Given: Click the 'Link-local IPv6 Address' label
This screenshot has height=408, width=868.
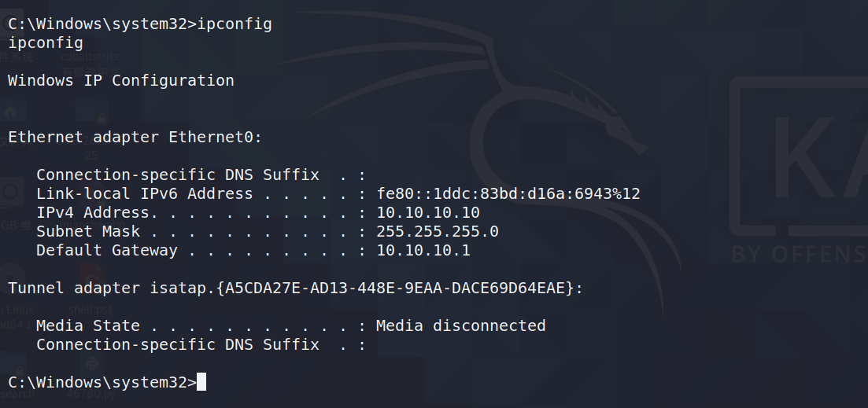Looking at the screenshot, I should pyautogui.click(x=145, y=194).
